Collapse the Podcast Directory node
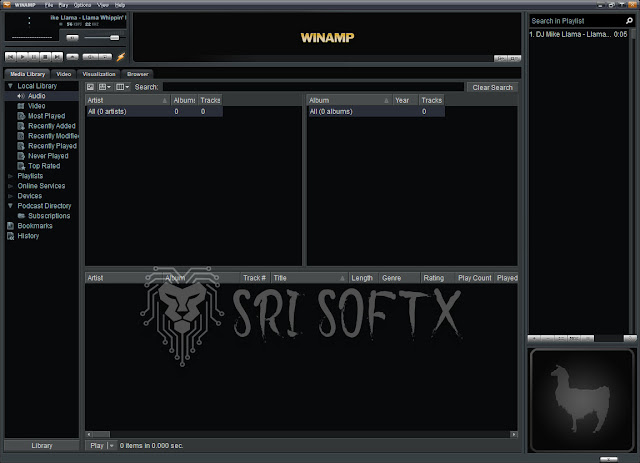640x463 pixels. pos(10,206)
